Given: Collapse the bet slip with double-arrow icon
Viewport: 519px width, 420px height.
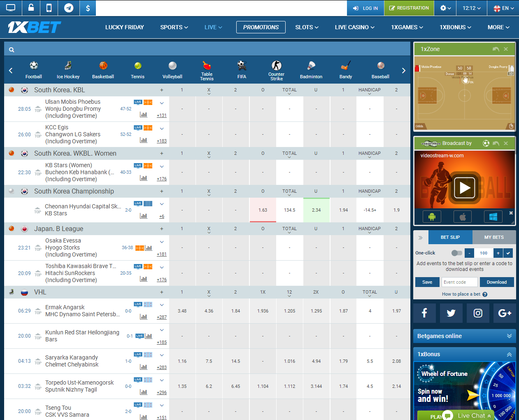Looking at the screenshot, I should (421, 238).
